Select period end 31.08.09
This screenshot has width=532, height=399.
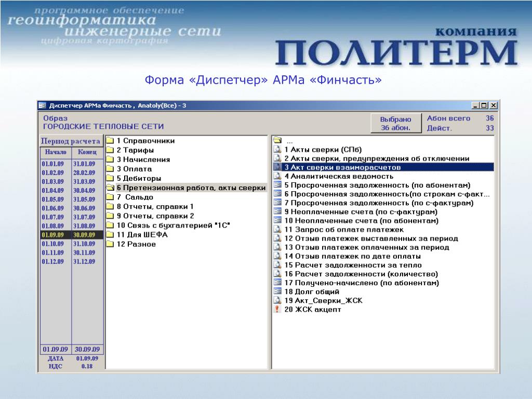pos(84,225)
